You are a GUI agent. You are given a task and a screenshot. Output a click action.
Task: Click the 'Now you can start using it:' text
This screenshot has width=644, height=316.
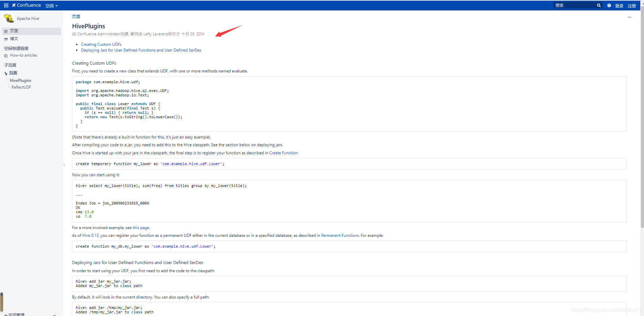click(x=96, y=175)
